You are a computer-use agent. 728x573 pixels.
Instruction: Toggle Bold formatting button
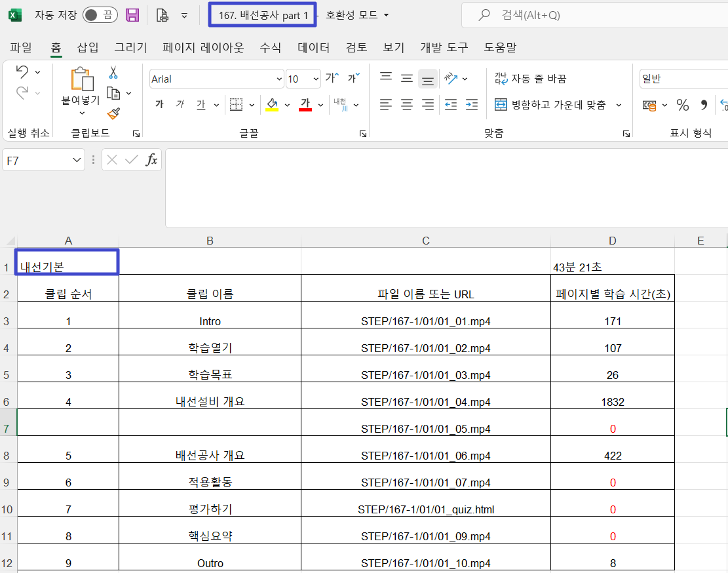point(159,105)
